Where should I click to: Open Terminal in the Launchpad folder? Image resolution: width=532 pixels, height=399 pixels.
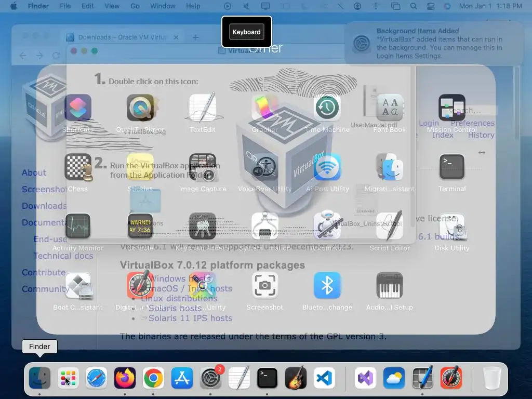(x=452, y=167)
